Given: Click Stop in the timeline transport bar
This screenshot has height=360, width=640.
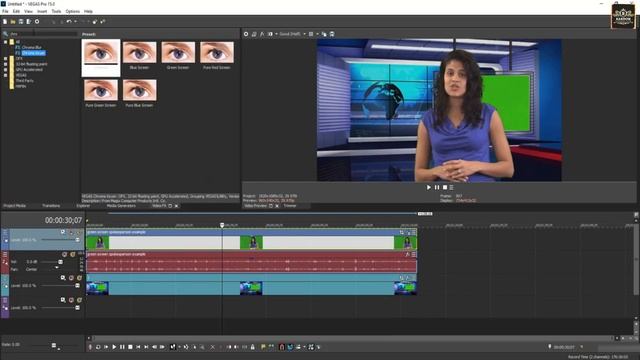Looking at the screenshot, I should [130, 347].
